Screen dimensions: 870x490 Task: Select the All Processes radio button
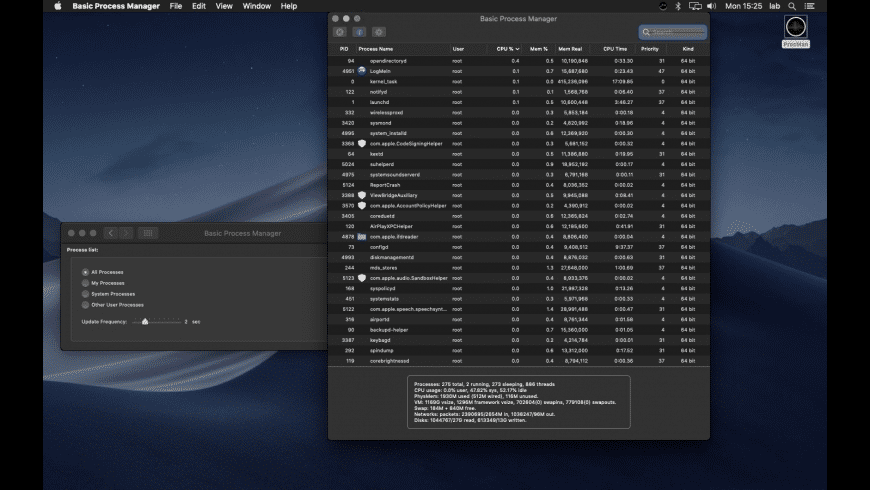click(85, 272)
